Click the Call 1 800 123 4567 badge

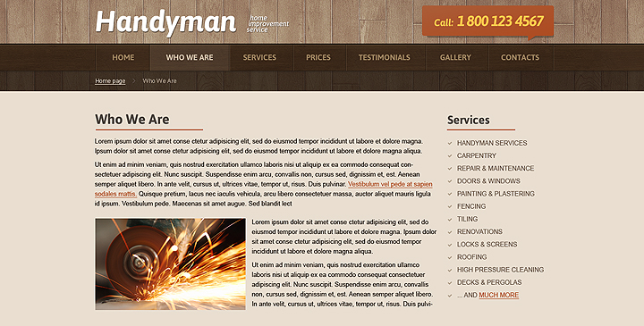488,21
